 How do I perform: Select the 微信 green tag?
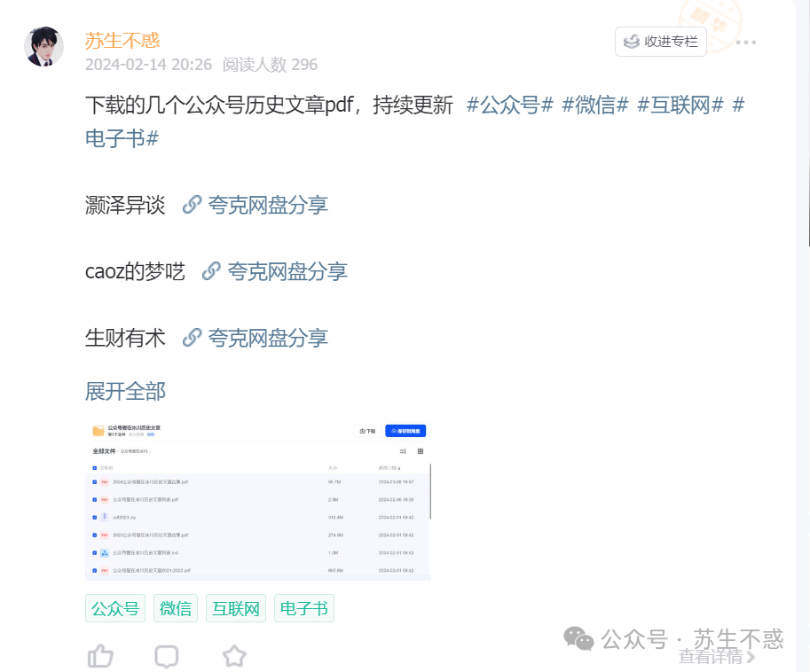[x=176, y=608]
